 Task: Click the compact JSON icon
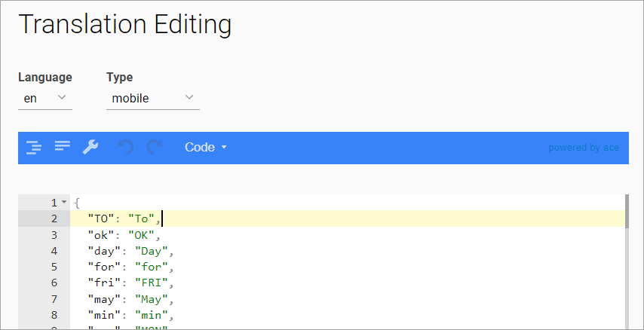pos(62,146)
